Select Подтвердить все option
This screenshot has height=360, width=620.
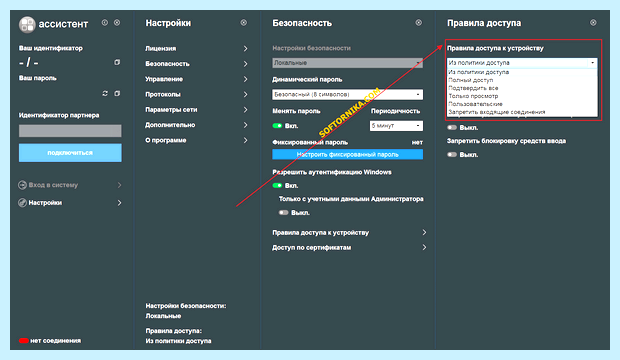(522, 88)
